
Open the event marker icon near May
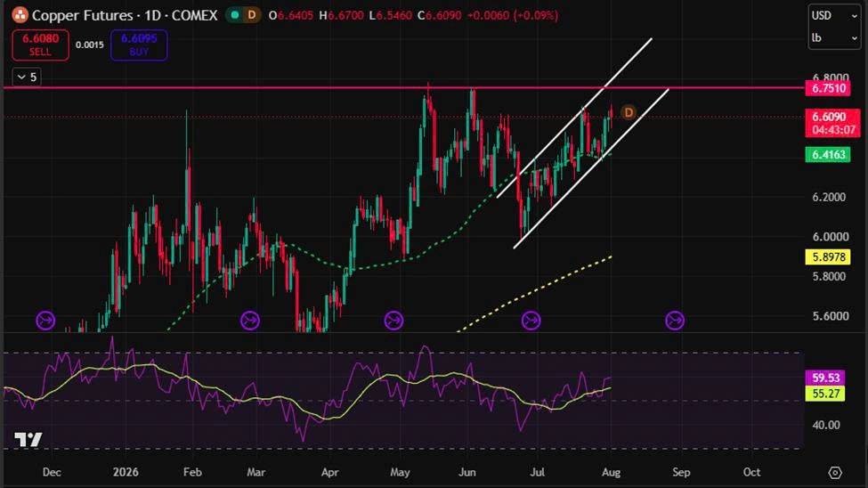coord(393,321)
